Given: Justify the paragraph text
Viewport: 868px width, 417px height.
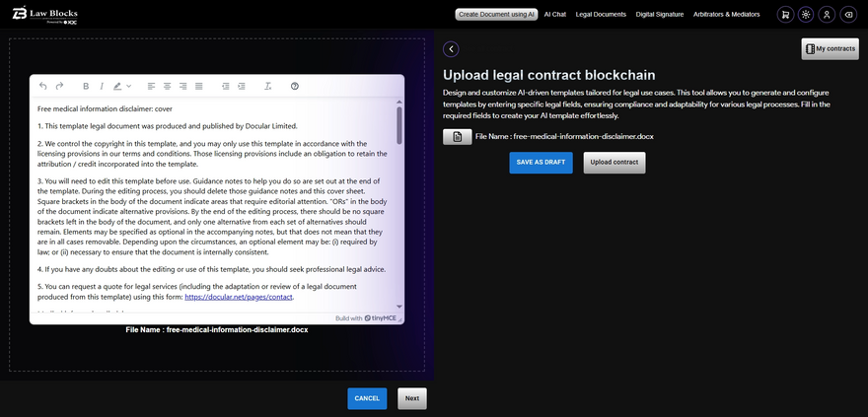Looking at the screenshot, I should [199, 87].
